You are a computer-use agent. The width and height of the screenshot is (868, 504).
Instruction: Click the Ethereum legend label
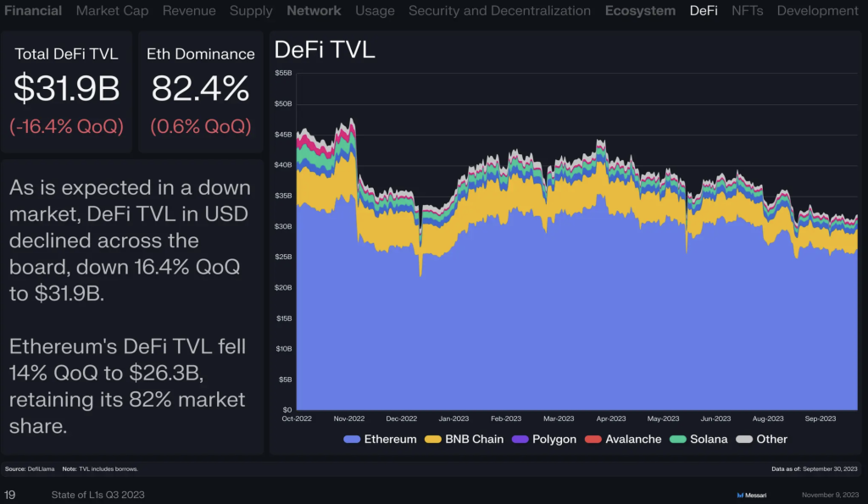(390, 440)
